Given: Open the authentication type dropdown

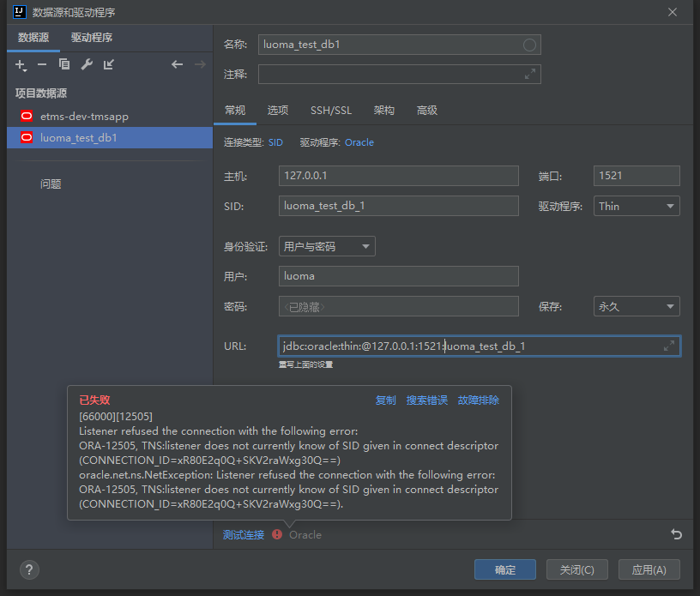Looking at the screenshot, I should pyautogui.click(x=327, y=247).
